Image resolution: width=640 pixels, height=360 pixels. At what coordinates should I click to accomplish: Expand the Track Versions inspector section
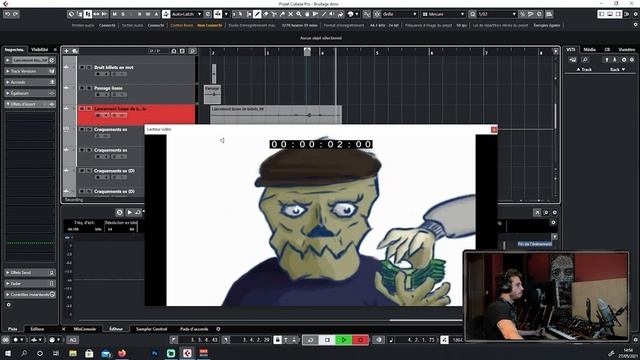(x=30, y=71)
